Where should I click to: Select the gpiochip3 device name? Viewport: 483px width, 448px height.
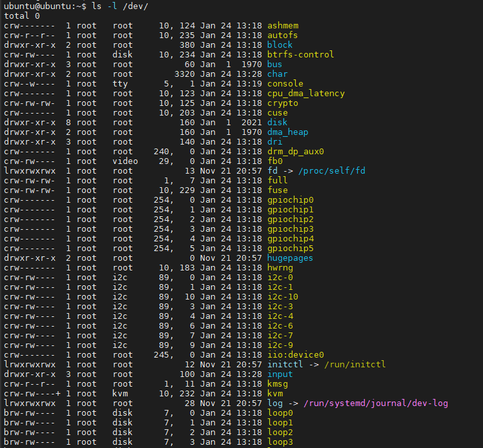point(291,229)
